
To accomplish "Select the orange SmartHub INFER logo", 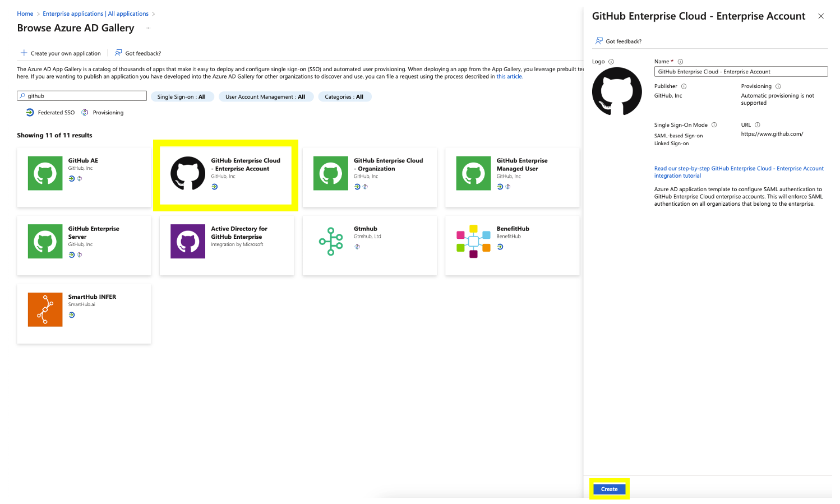I will click(45, 309).
